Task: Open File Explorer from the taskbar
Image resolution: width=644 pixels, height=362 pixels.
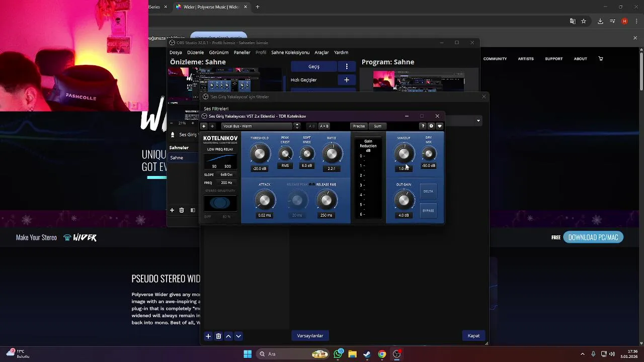Action: point(353,354)
